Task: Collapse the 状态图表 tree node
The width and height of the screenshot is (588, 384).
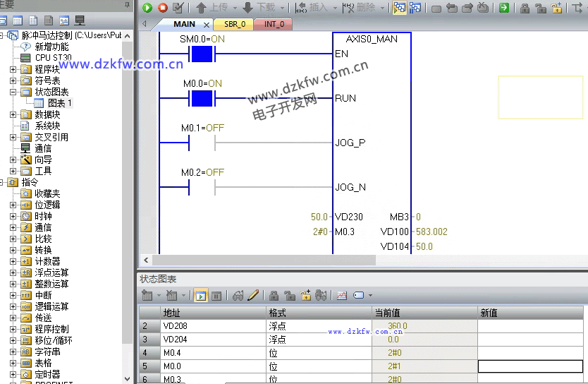Action: pos(13,92)
